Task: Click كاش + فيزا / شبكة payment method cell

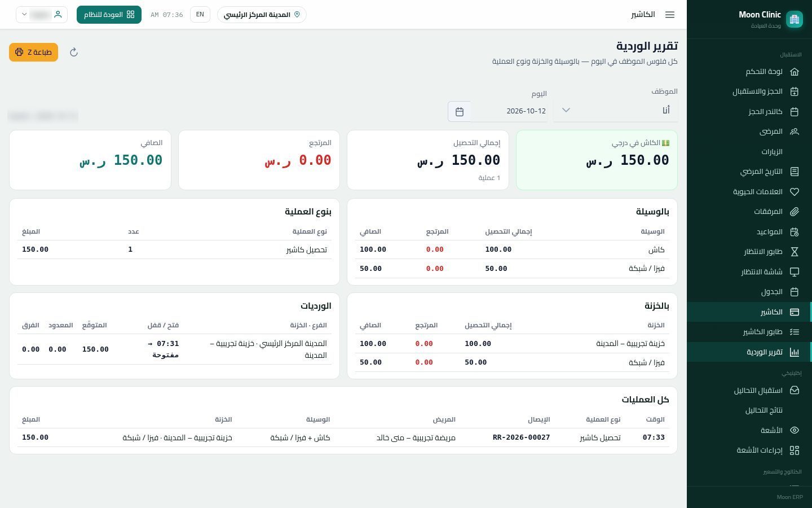Action: pos(300,437)
